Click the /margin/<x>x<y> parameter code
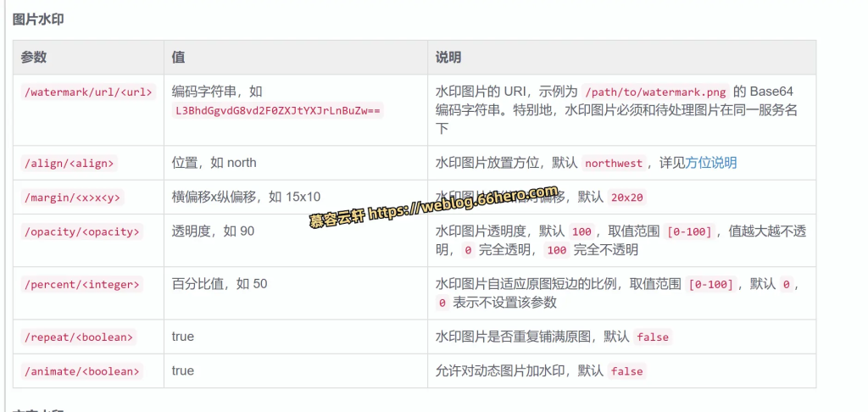This screenshot has height=412, width=868. (73, 198)
